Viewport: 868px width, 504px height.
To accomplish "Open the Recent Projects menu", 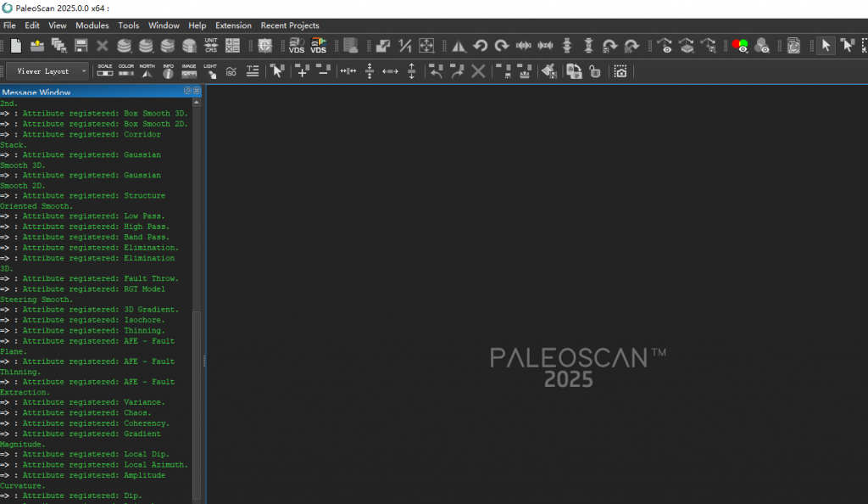I will [290, 25].
